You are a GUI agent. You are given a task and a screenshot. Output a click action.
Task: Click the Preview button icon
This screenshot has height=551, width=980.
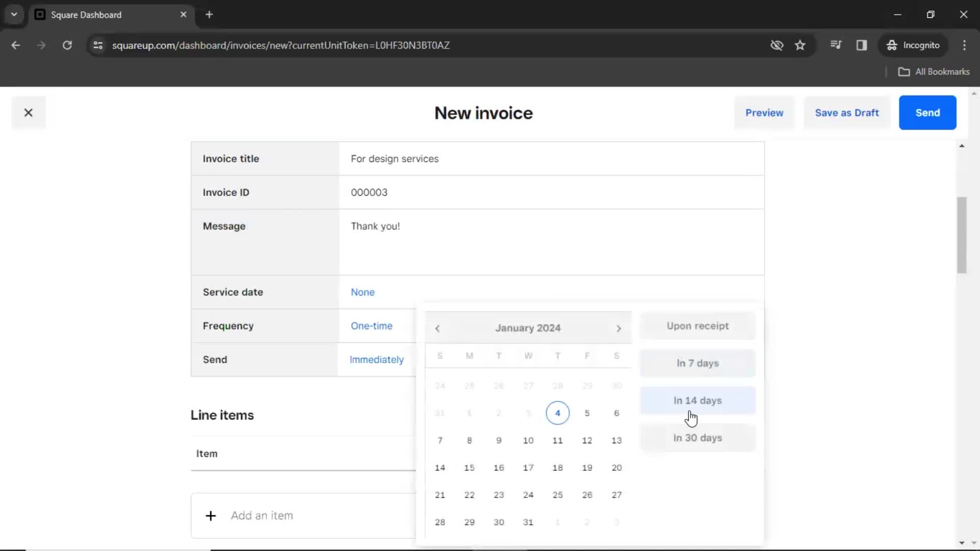764,112
